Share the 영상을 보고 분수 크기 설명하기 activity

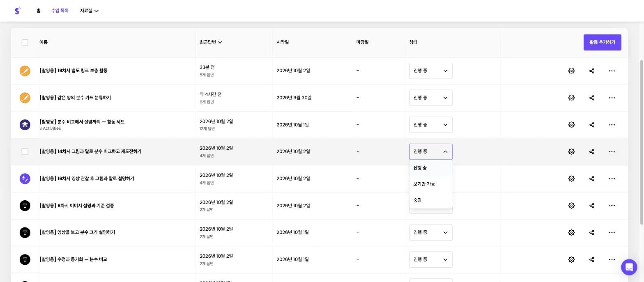pyautogui.click(x=592, y=233)
